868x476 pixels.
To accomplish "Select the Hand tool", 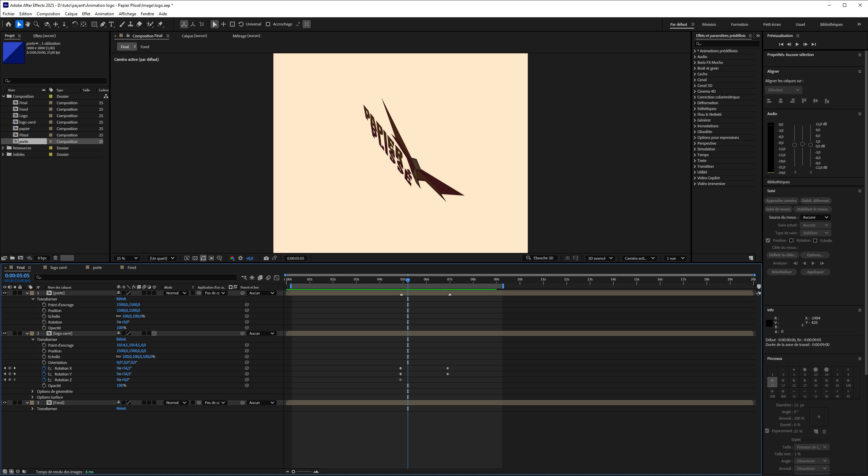I will [27, 24].
